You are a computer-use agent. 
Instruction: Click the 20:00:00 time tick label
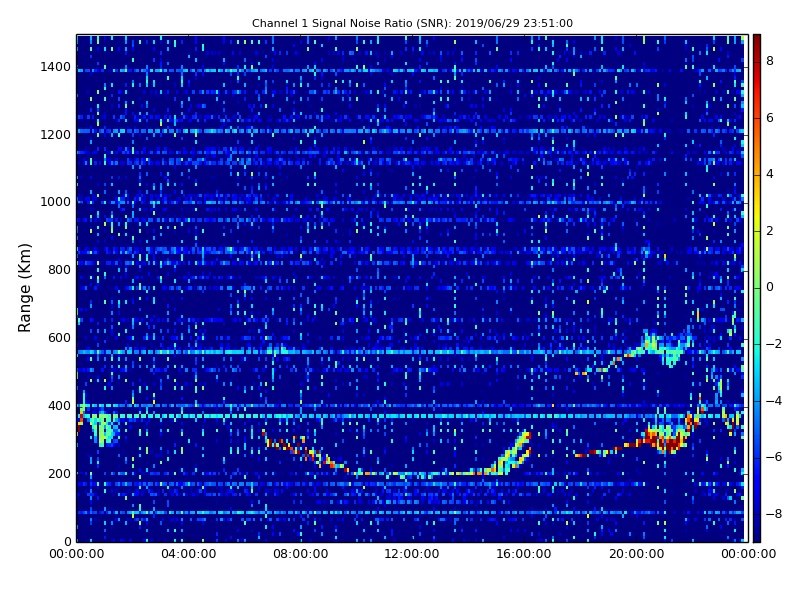(637, 554)
